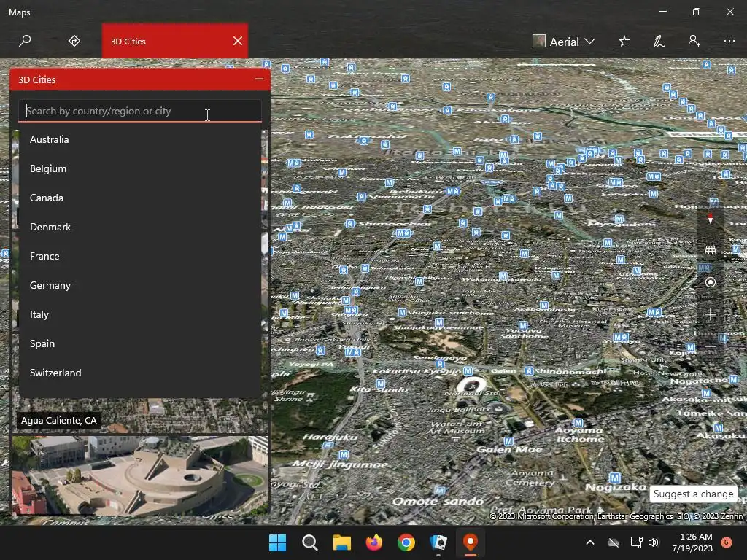The height and width of the screenshot is (560, 747).
Task: Open notifications badge showing 6
Action: click(727, 542)
